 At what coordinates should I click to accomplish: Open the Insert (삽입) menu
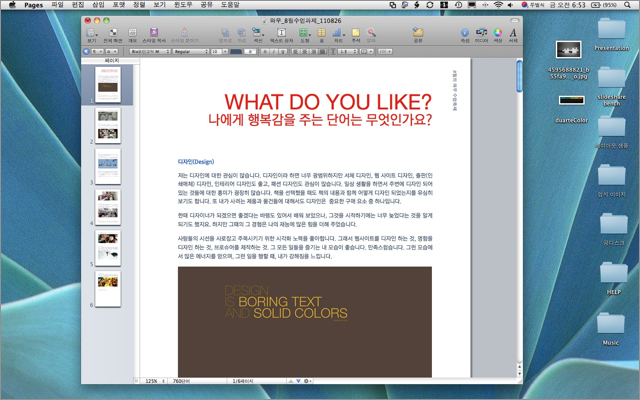click(98, 5)
